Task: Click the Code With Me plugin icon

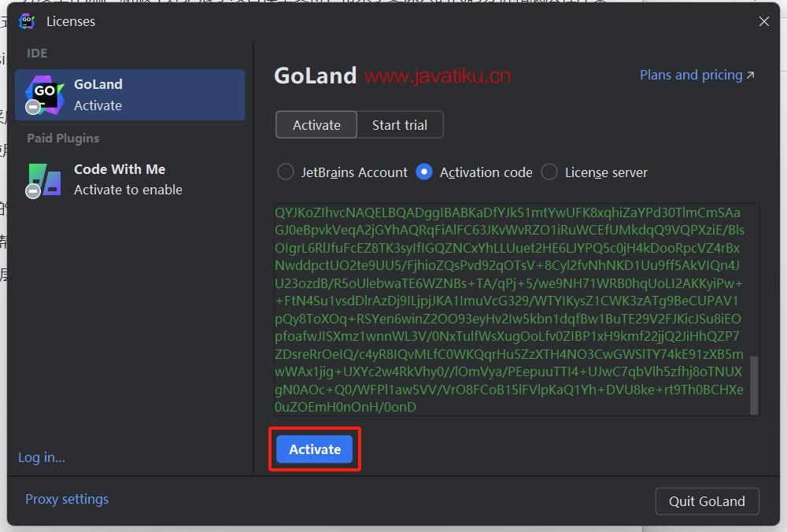Action: coord(45,179)
